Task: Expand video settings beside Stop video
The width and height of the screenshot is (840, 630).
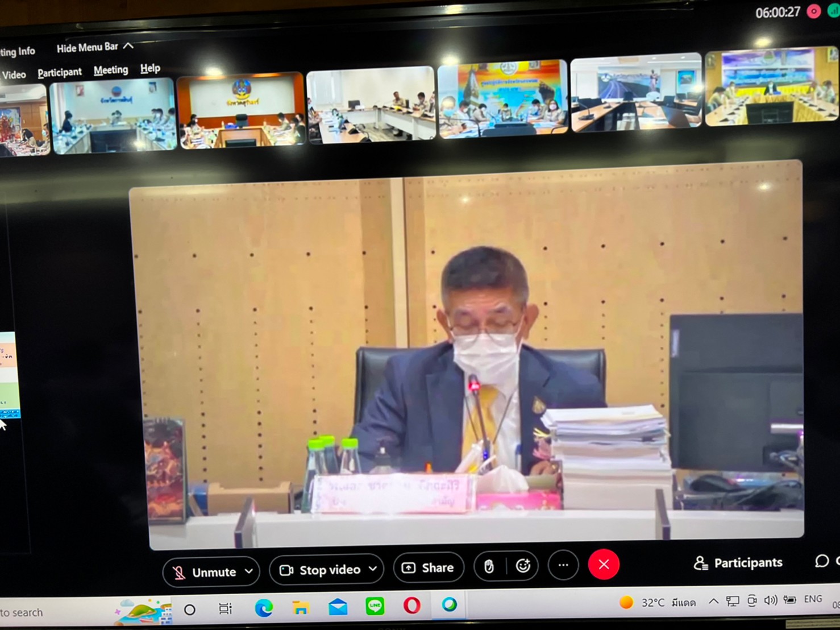Action: point(373,569)
